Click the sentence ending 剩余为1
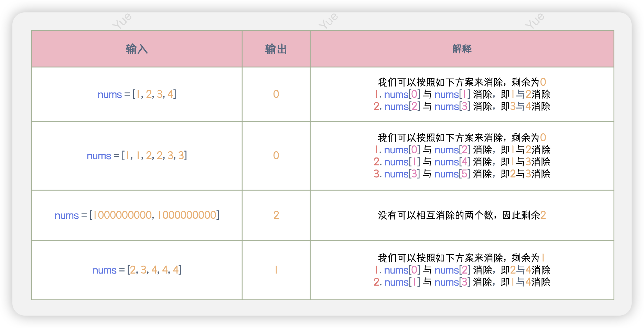Image resolution: width=644 pixels, height=328 pixels. tap(462, 258)
